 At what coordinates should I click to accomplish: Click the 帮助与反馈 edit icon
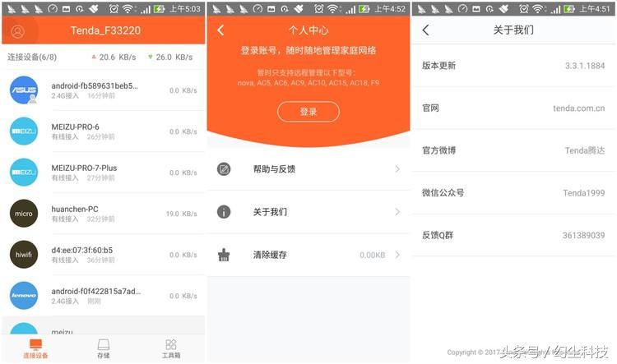[x=224, y=169]
